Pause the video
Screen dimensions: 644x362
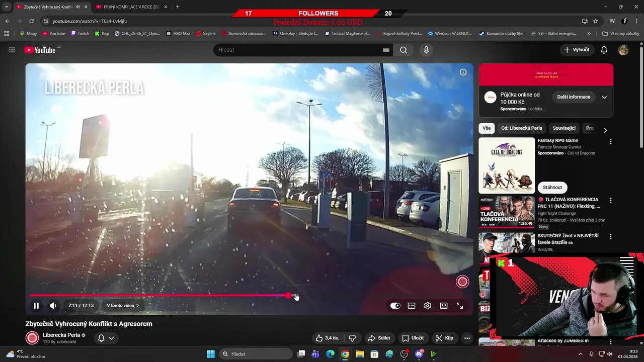point(36,305)
